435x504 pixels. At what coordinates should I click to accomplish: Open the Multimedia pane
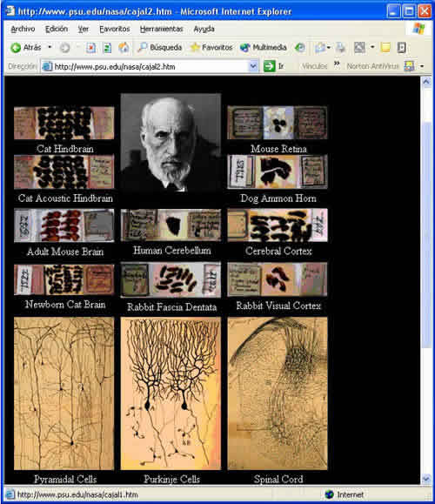tap(263, 48)
